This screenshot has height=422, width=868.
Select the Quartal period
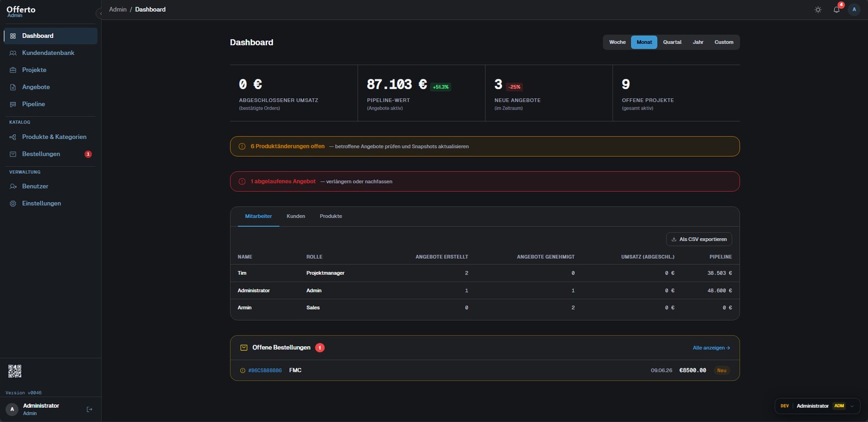click(x=672, y=42)
